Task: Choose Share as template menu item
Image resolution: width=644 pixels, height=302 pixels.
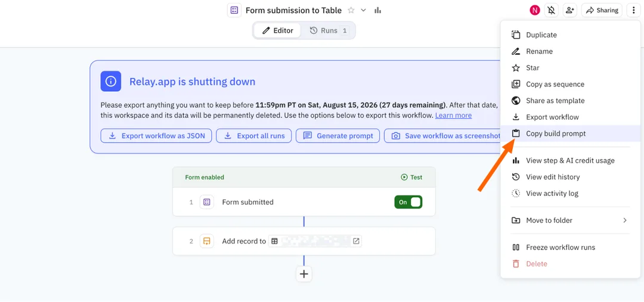Action: click(571, 101)
